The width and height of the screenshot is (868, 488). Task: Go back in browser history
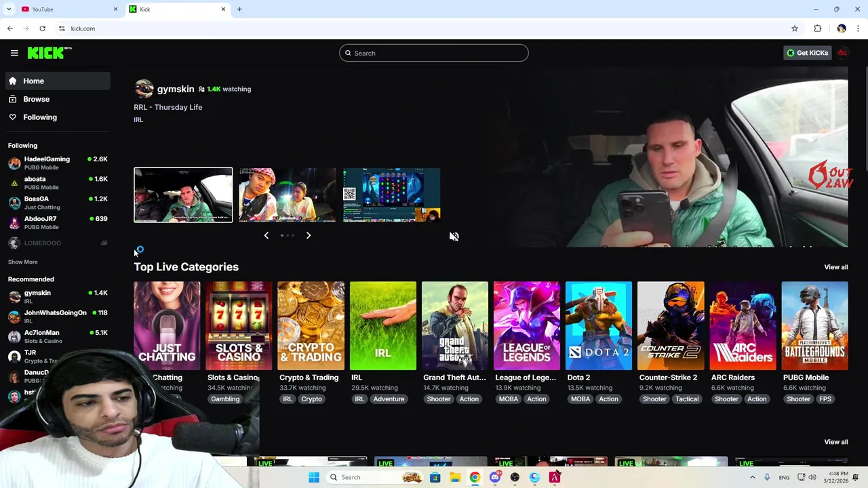pos(9,28)
